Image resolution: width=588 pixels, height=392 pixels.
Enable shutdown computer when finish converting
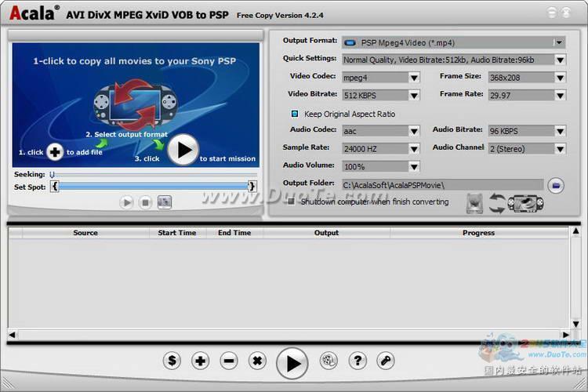291,201
